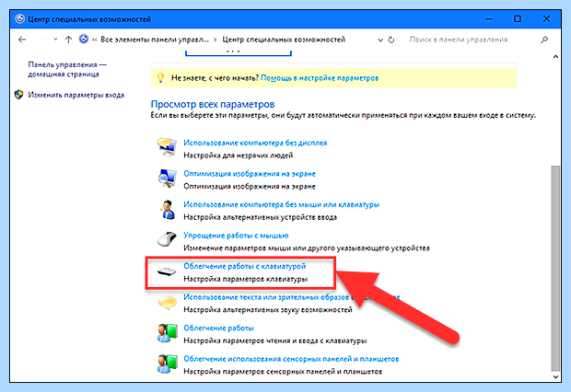This screenshot has height=392, width=571.
Task: Open the recent locations dropdown arrow
Action: pyautogui.click(x=55, y=40)
